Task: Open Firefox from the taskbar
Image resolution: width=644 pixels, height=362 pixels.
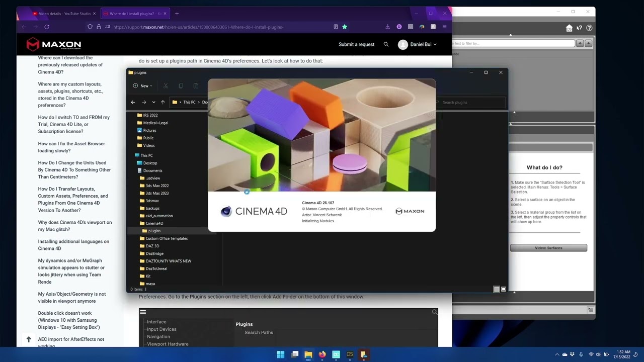Action: [x=322, y=354]
